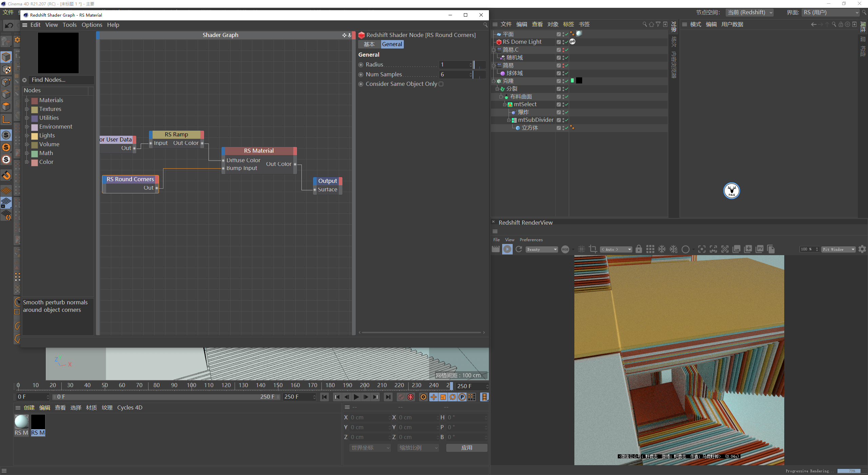Click the black RS Material thumbnail
Image resolution: width=868 pixels, height=475 pixels.
[38, 422]
